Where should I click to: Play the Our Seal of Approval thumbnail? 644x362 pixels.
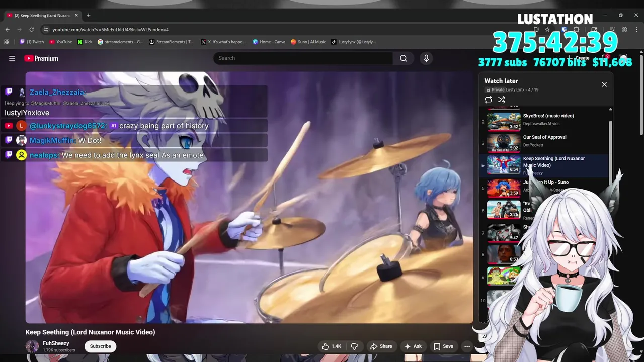[x=504, y=143]
